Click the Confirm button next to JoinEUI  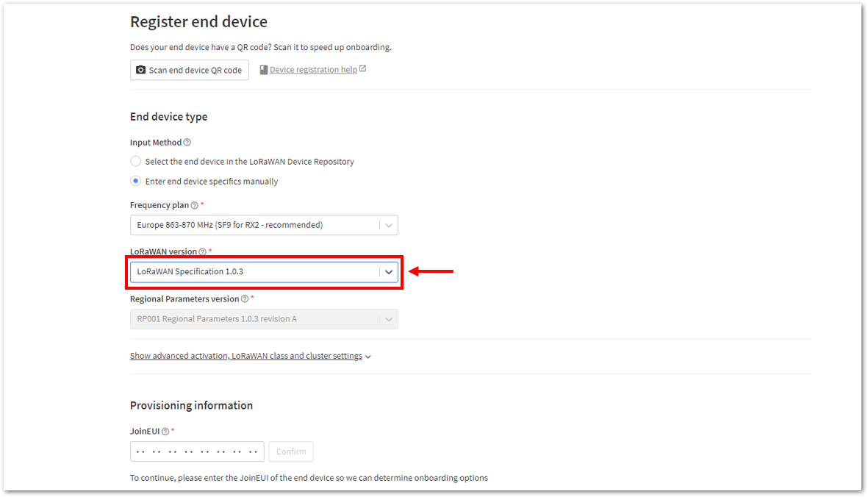click(x=291, y=451)
